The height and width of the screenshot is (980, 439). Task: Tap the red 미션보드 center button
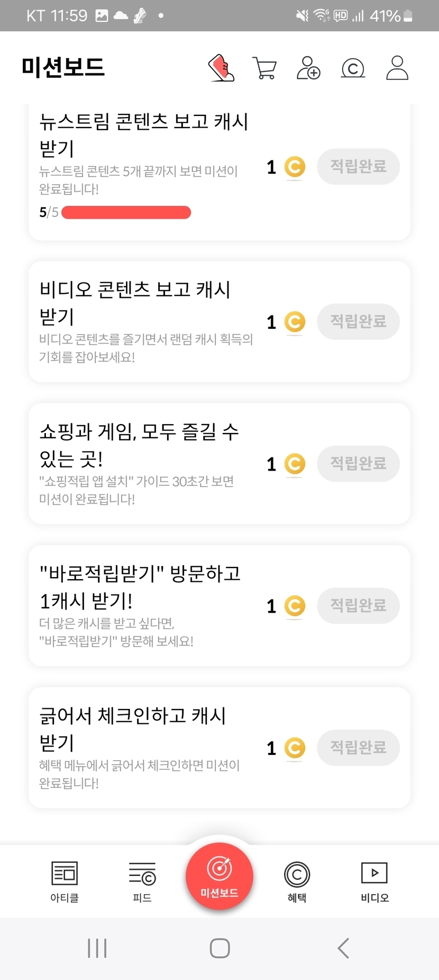219,876
